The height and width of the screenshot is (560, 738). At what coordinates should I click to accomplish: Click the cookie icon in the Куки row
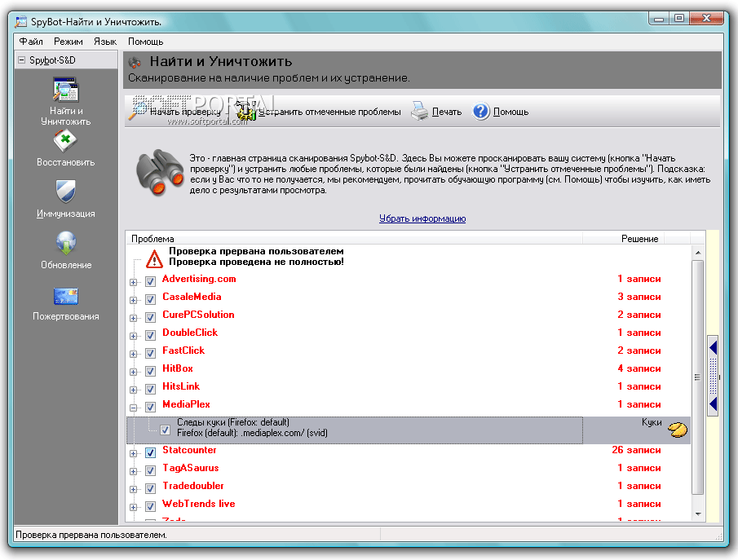coord(678,430)
